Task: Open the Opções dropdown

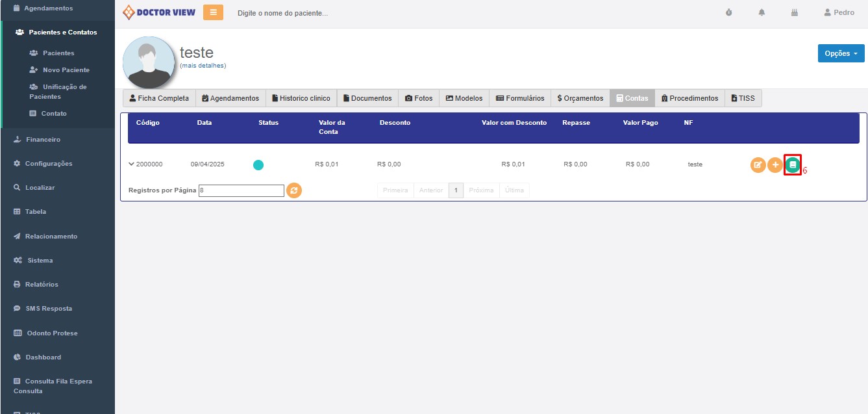Action: (x=841, y=53)
